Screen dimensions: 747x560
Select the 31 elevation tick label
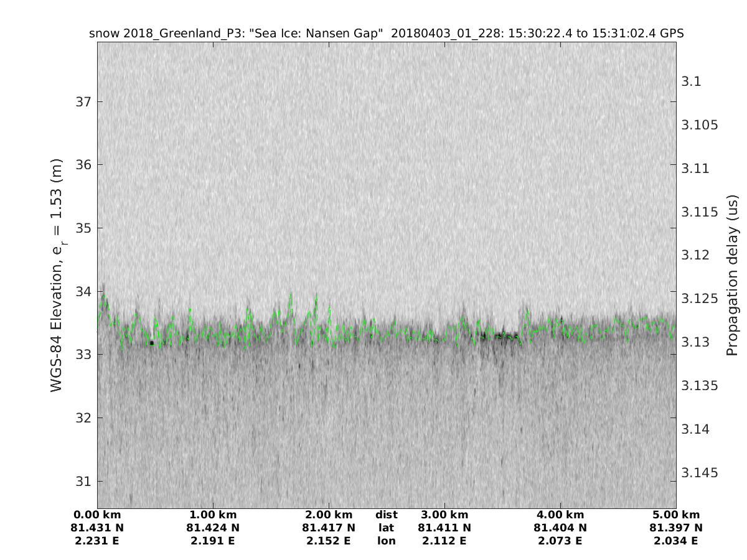[x=82, y=481]
